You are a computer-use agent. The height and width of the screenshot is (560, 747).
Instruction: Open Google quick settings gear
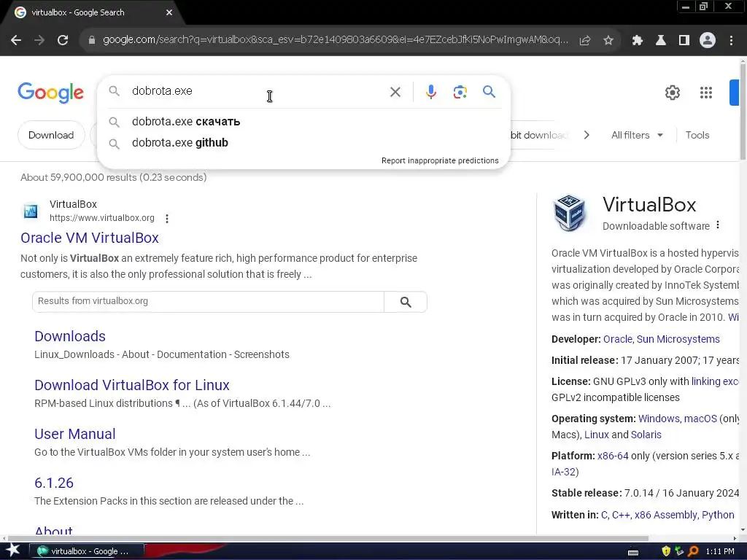coord(672,93)
